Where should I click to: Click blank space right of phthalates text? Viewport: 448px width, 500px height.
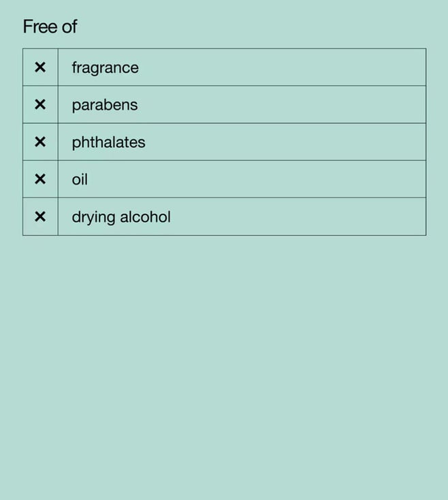285,142
